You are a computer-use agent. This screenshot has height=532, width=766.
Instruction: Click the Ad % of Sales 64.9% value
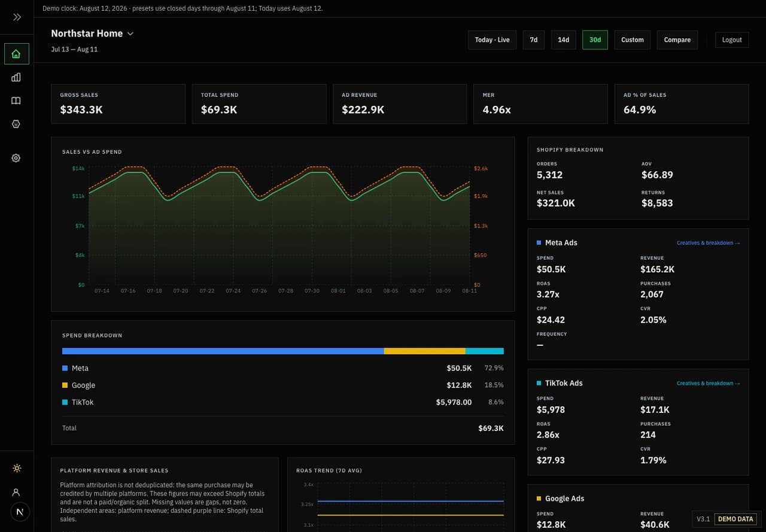[x=640, y=110]
